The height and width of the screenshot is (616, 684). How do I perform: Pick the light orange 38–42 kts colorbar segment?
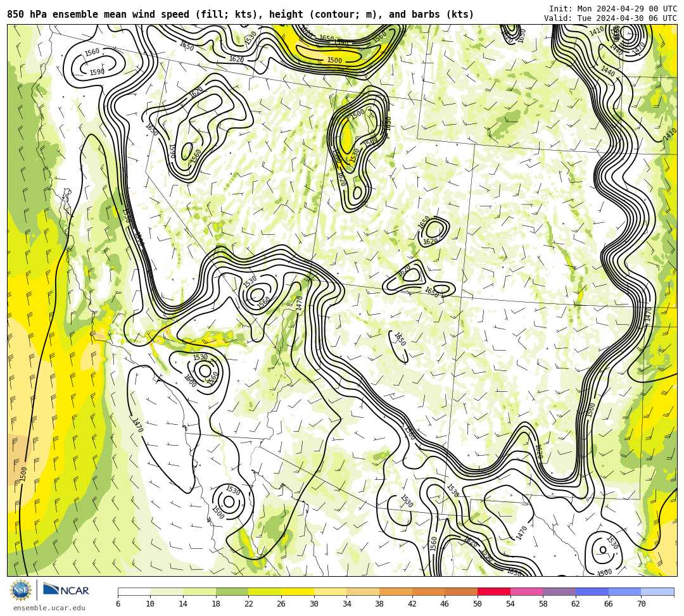pyautogui.click(x=396, y=591)
